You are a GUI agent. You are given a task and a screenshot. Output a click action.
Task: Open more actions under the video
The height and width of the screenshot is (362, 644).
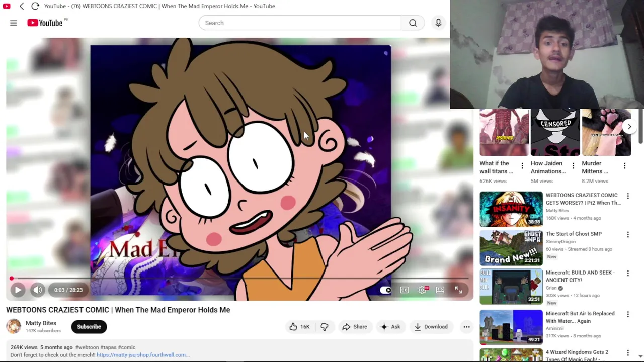pos(466,327)
